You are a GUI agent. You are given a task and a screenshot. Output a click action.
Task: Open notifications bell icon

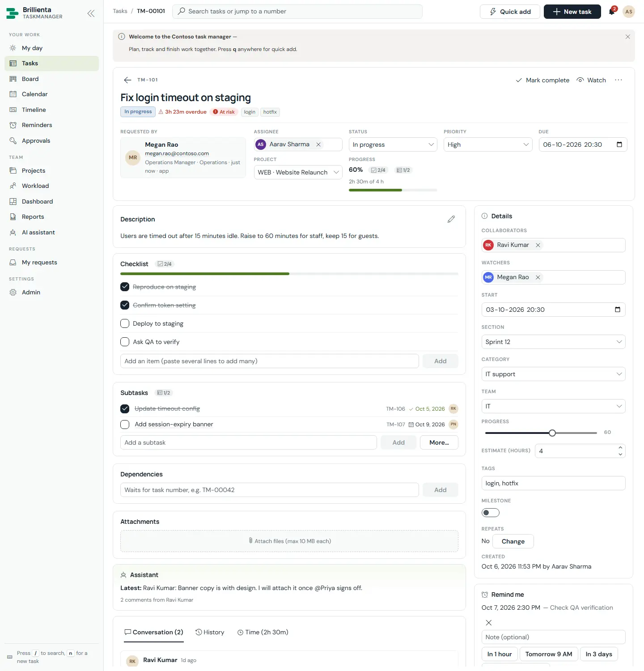tap(612, 12)
